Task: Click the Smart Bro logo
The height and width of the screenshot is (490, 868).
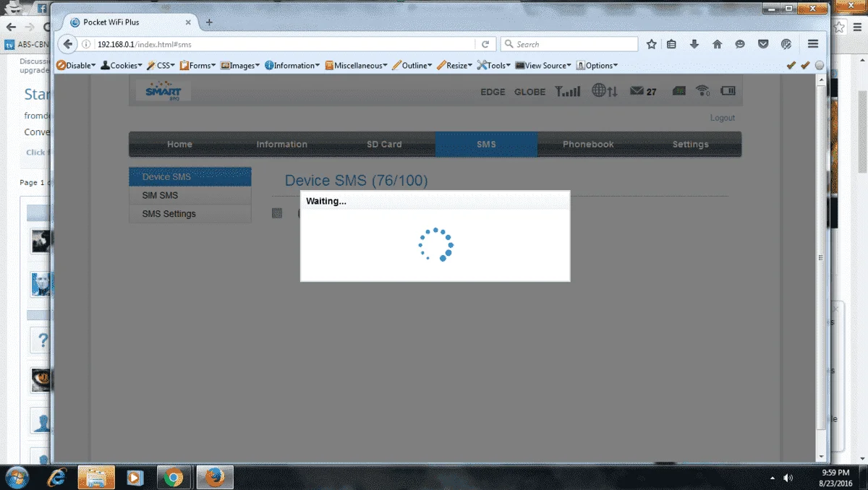Action: pos(163,92)
